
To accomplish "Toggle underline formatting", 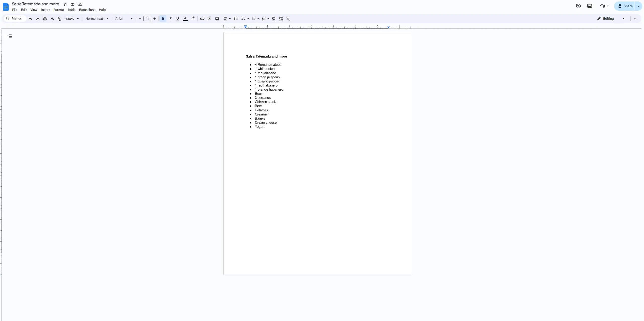I will [177, 19].
